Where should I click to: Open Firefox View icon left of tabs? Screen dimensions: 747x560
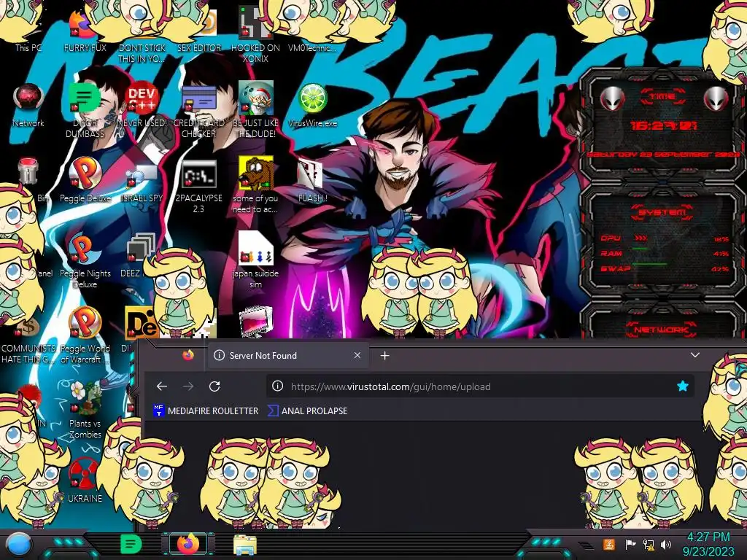pyautogui.click(x=188, y=355)
